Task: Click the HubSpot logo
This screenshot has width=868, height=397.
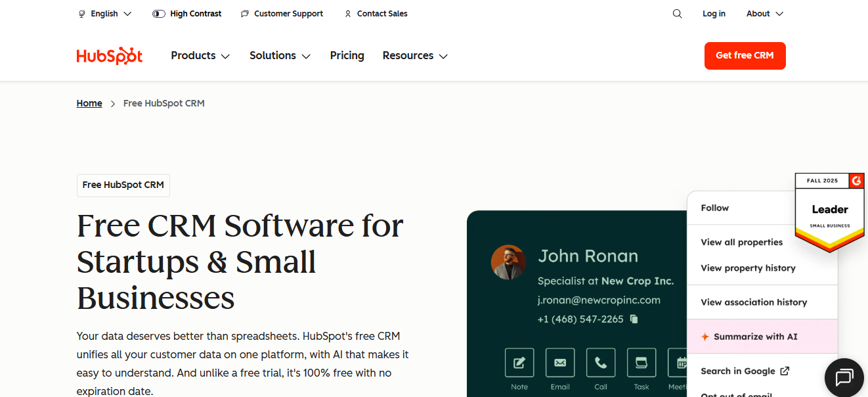Action: 109,55
